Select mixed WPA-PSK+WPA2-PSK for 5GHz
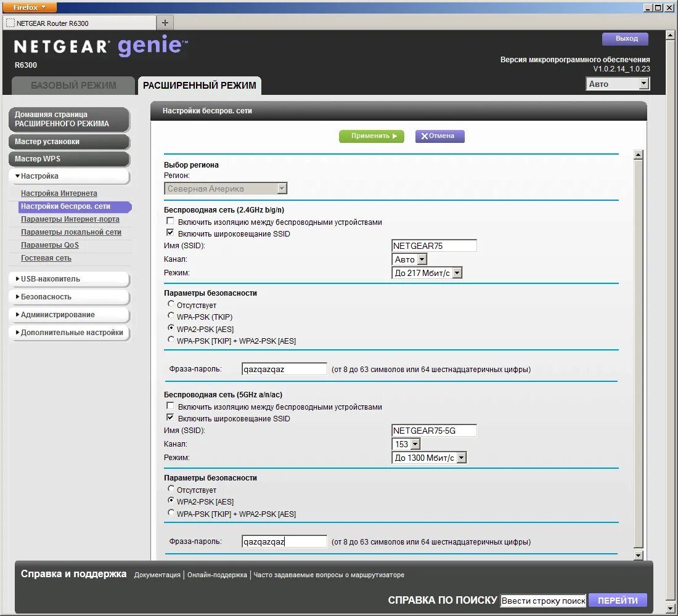This screenshot has width=678, height=616. 171,513
